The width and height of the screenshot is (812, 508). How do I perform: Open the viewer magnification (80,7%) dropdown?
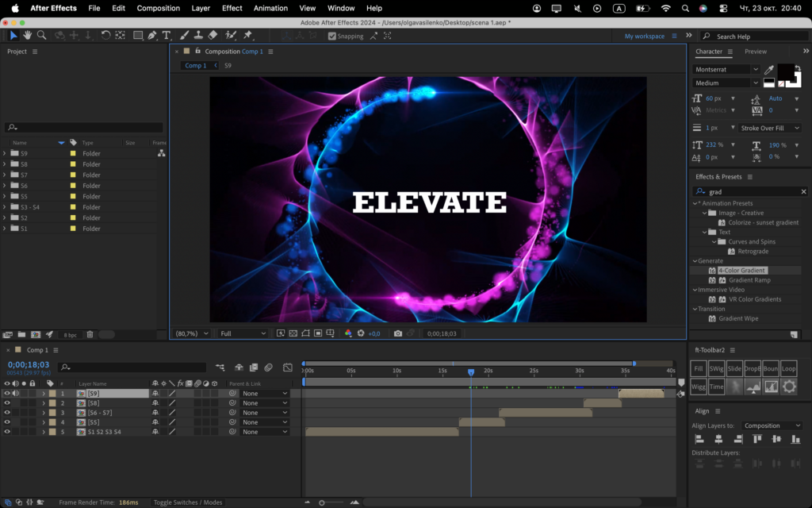[192, 333]
